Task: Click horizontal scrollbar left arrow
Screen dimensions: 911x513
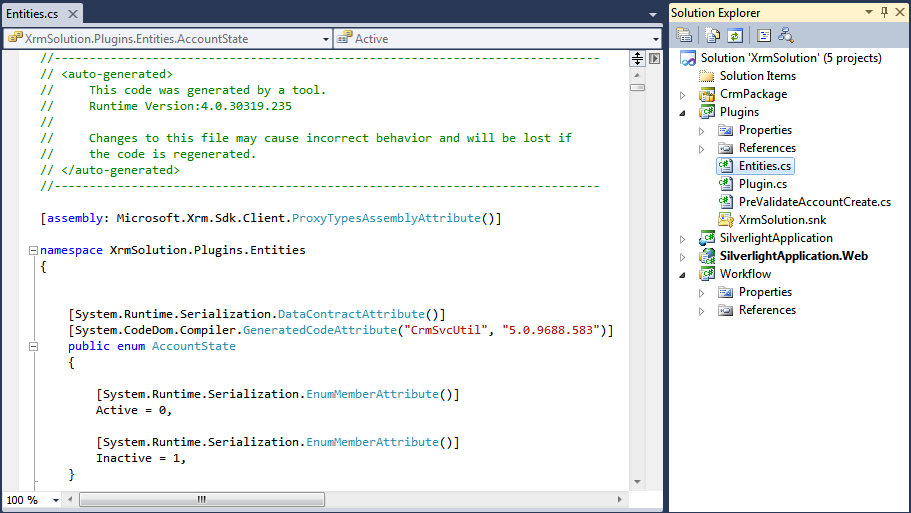Action: 70,500
